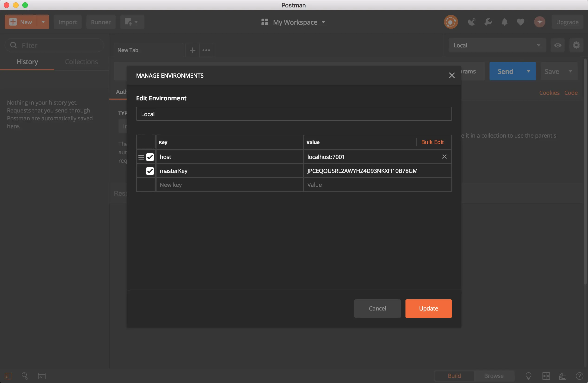Open the notifications bell icon
The width and height of the screenshot is (588, 383).
click(x=504, y=22)
